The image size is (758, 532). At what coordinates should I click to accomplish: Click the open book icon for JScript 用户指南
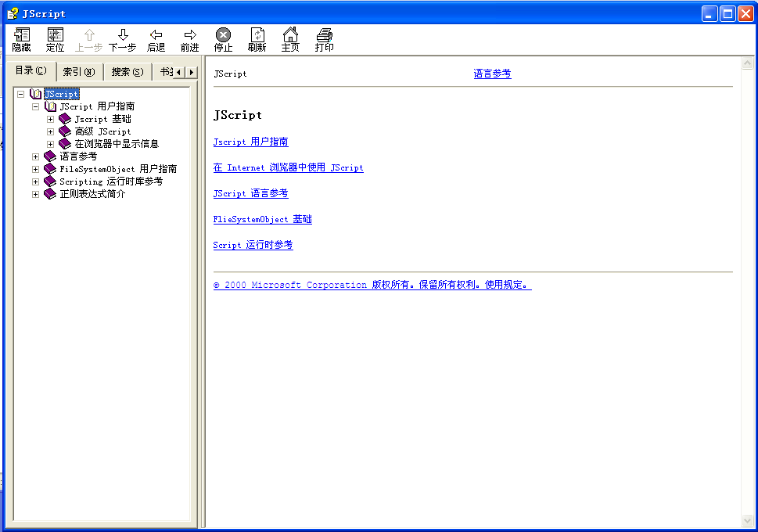pos(50,106)
